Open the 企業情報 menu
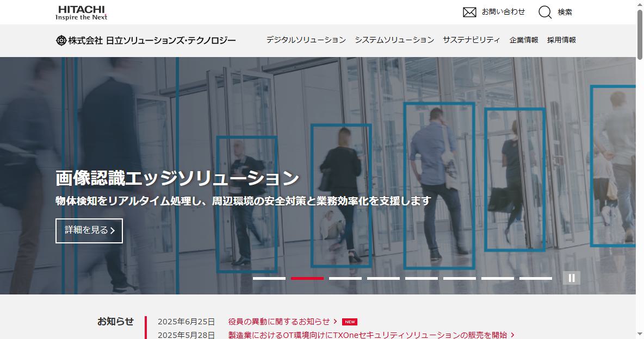 (524, 40)
